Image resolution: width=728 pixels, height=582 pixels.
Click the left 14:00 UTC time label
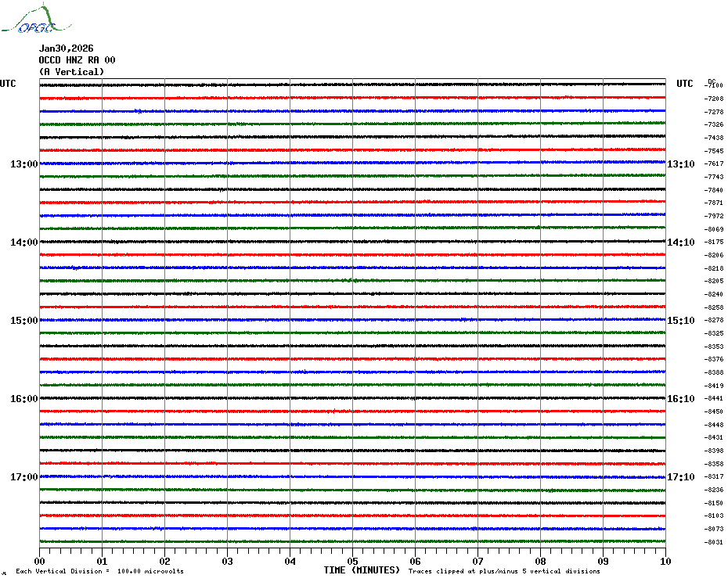click(23, 242)
